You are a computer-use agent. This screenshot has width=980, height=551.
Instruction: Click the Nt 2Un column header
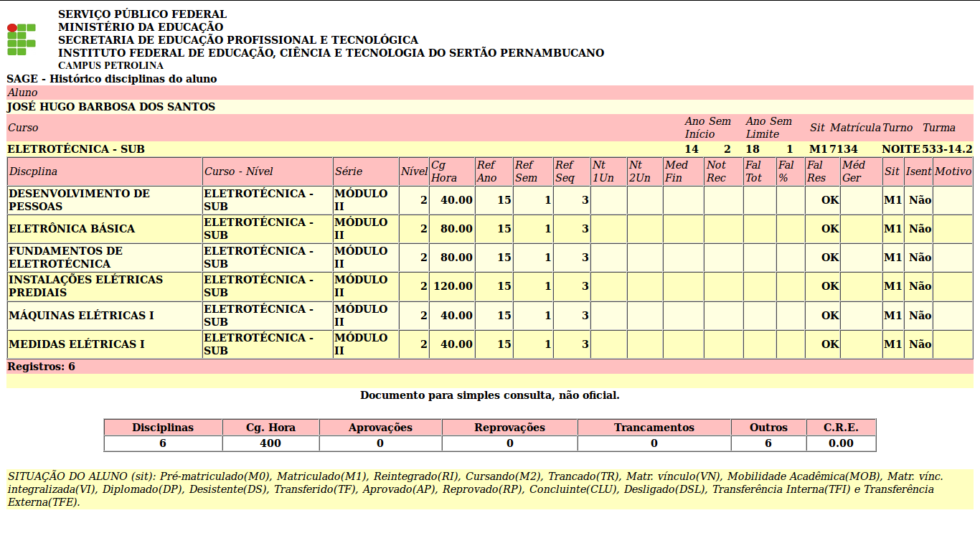(645, 171)
